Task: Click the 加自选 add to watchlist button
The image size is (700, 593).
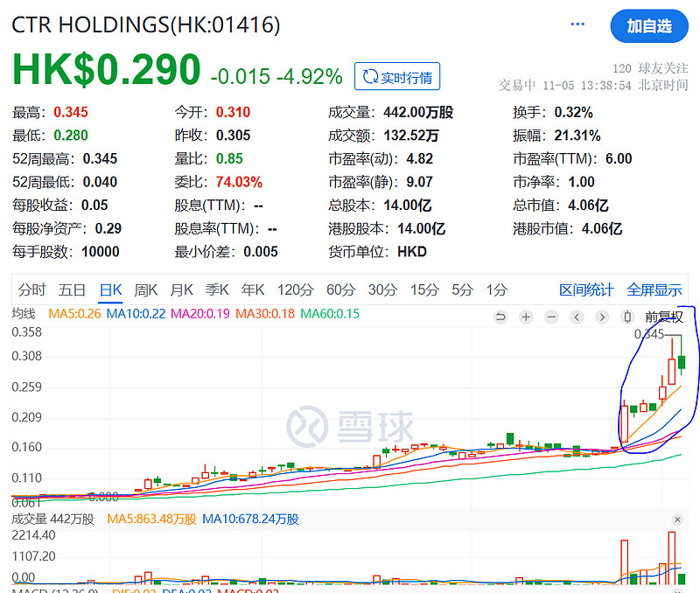Action: pyautogui.click(x=649, y=26)
